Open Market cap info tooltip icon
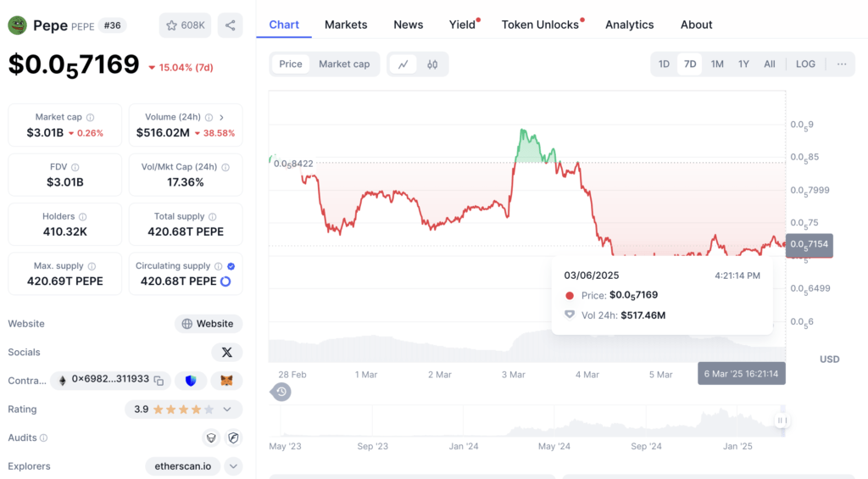Viewport: 868px width, 479px height. (x=90, y=117)
